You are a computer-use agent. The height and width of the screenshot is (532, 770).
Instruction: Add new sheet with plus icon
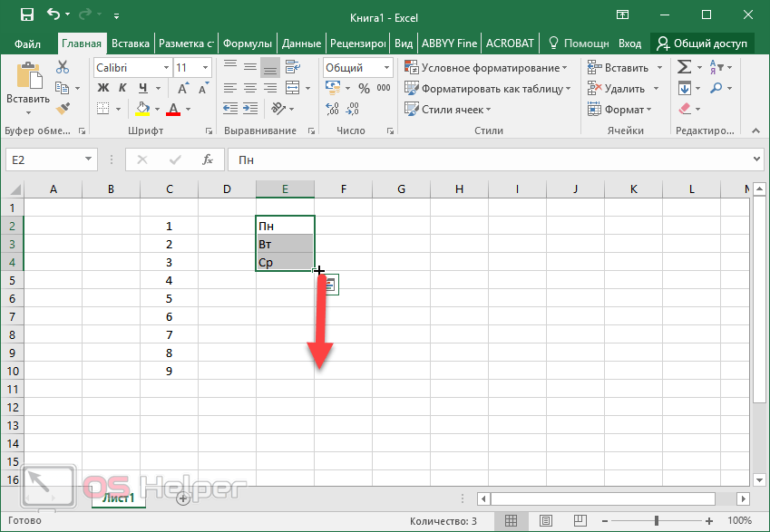(183, 498)
